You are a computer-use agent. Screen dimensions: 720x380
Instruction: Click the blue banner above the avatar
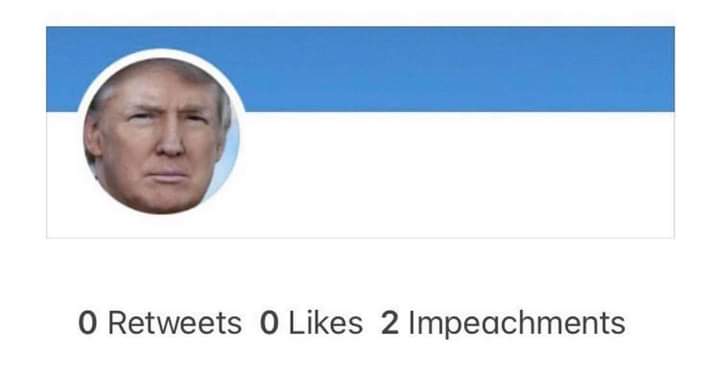pos(161,37)
